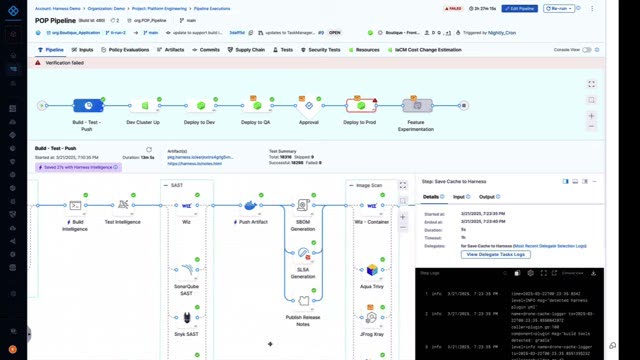Open the more options kebab menu
Screen dimensions: 640x360
coord(592,9)
